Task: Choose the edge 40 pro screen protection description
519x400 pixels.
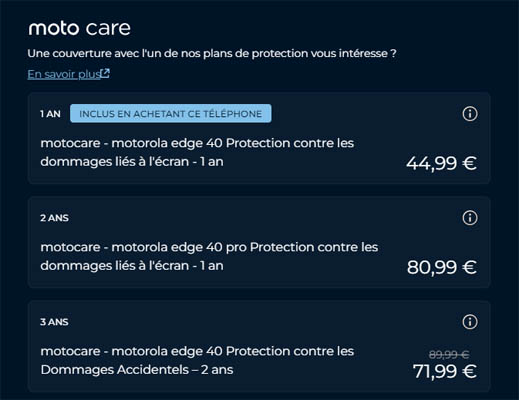Action: [209, 256]
